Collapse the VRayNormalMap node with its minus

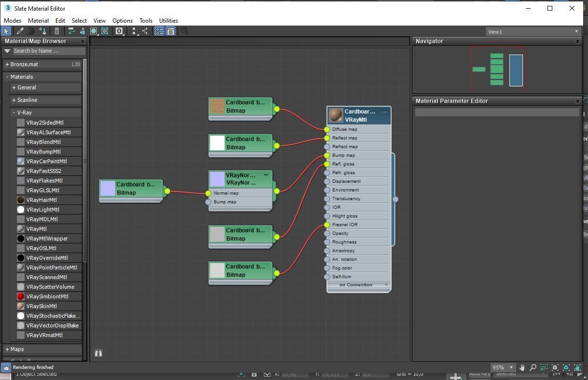(266, 175)
